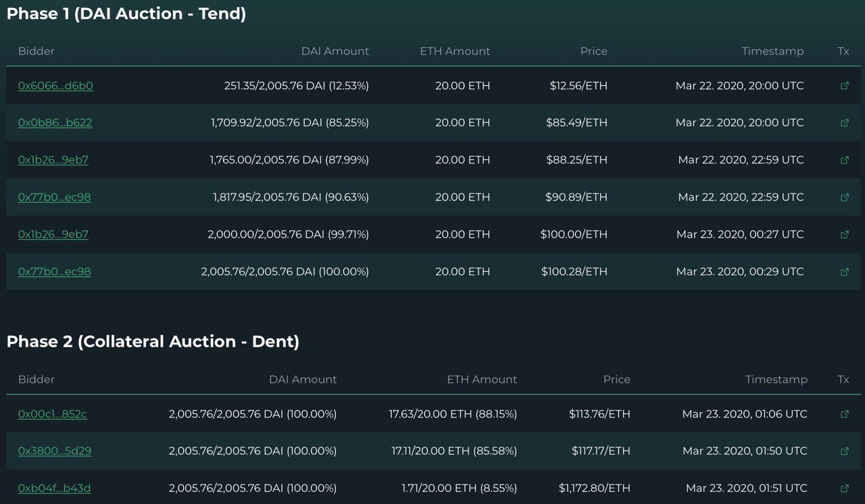This screenshot has width=865, height=504.
Task: Open bidder address 0x00c1...852c
Action: (x=52, y=414)
